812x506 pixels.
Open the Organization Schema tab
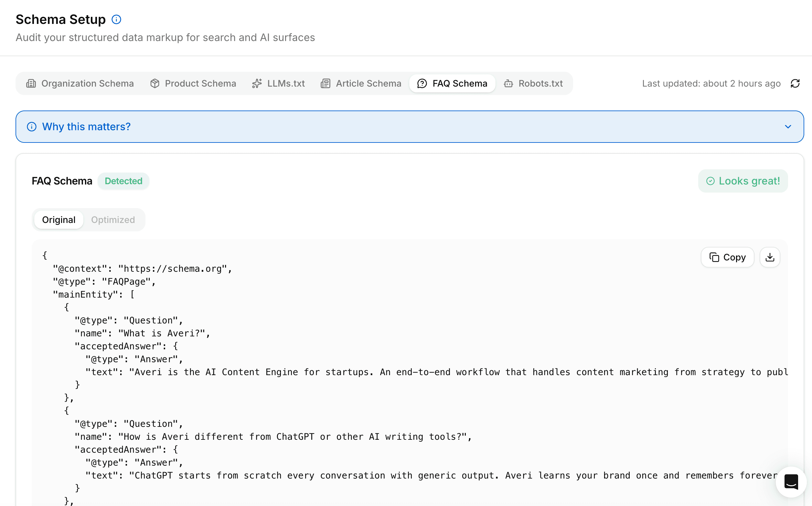point(80,83)
